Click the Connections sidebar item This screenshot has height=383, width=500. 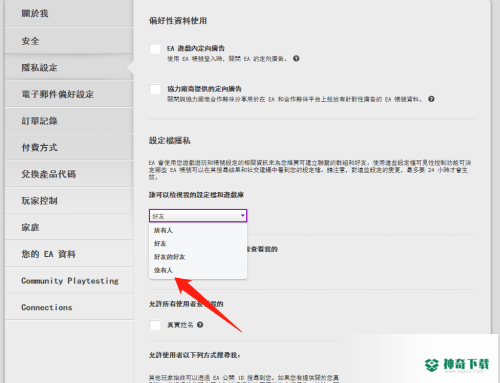[69, 307]
